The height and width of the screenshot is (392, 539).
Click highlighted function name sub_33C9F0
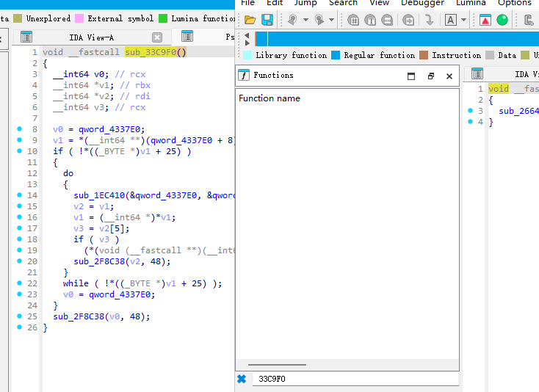[x=151, y=52]
